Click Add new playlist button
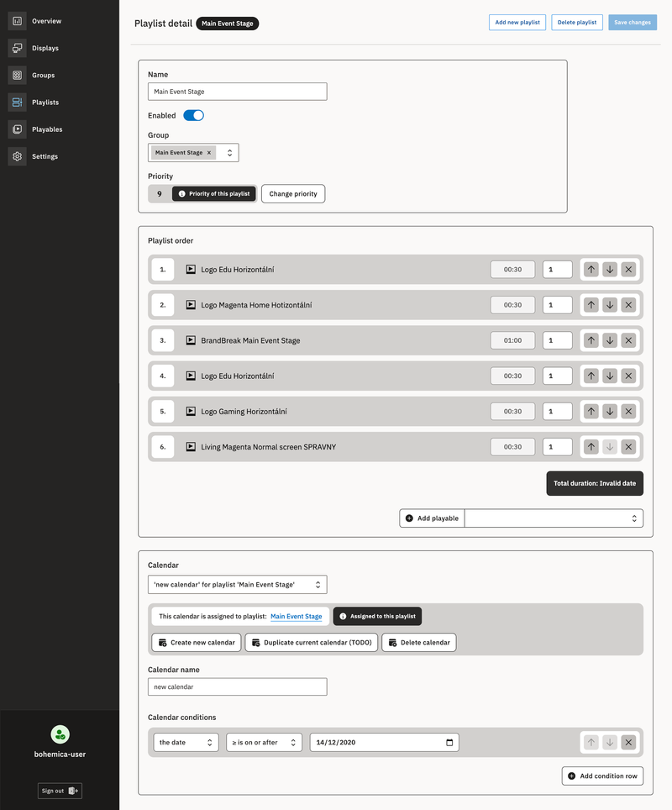The height and width of the screenshot is (810, 672). coord(517,22)
